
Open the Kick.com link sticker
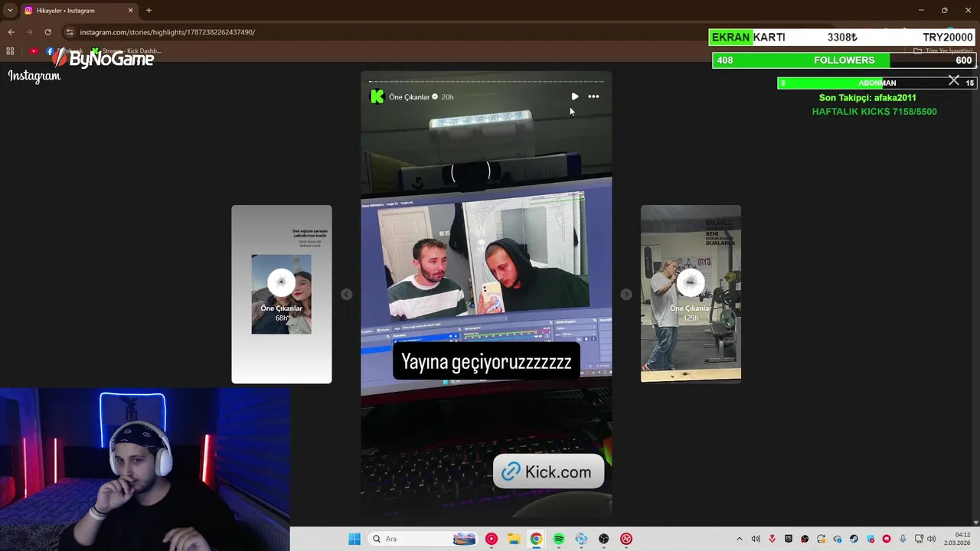(548, 472)
